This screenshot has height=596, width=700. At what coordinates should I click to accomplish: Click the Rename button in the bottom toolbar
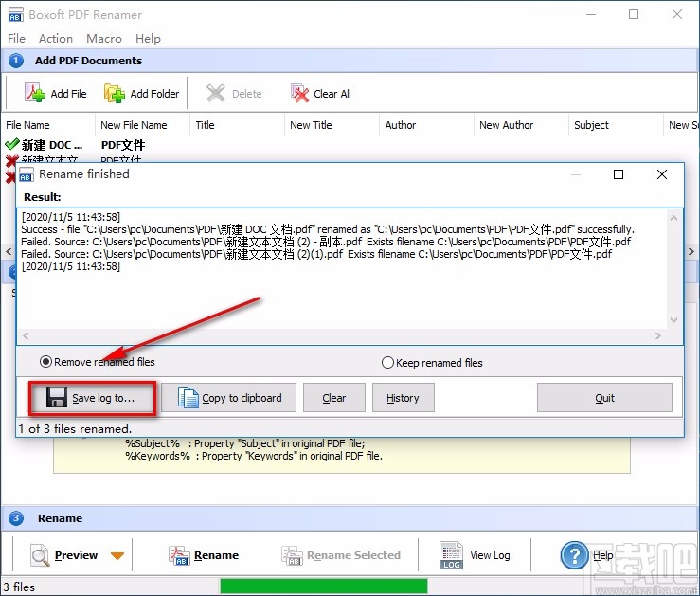(204, 555)
